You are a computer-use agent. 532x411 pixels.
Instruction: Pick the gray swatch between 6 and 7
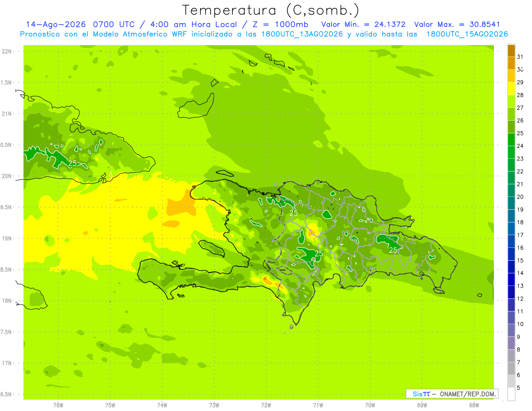[x=511, y=368]
